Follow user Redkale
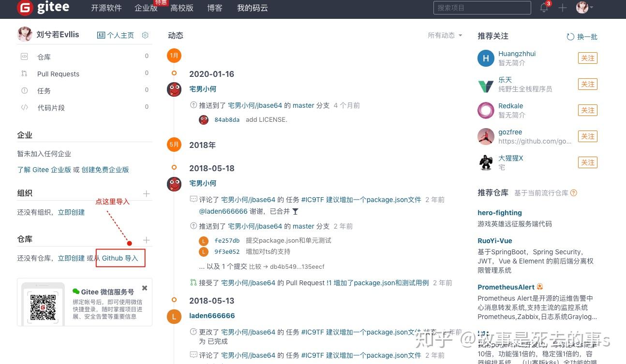626x364 pixels. pyautogui.click(x=588, y=110)
